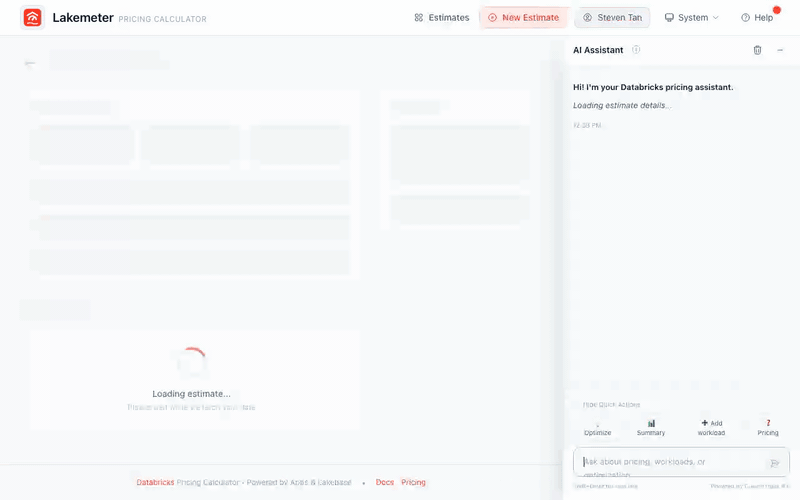Click the "Loading estimate details..." message
Viewport: 800px width, 500px height.
(x=622, y=106)
